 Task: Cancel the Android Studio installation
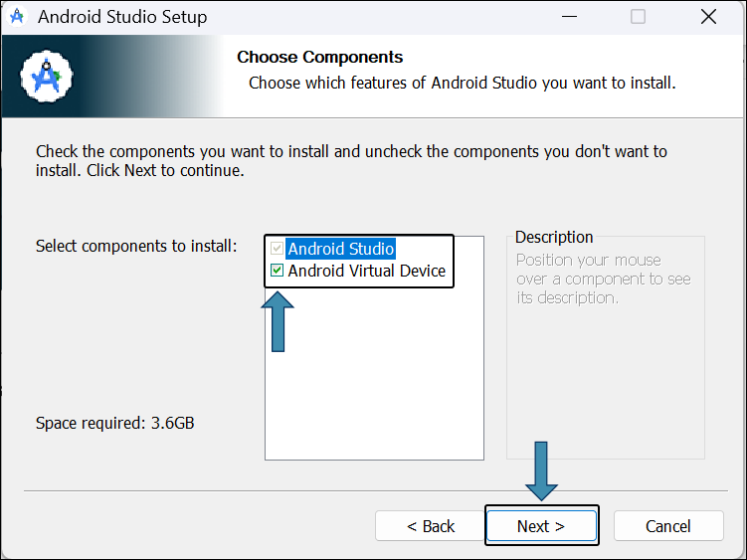click(x=668, y=526)
